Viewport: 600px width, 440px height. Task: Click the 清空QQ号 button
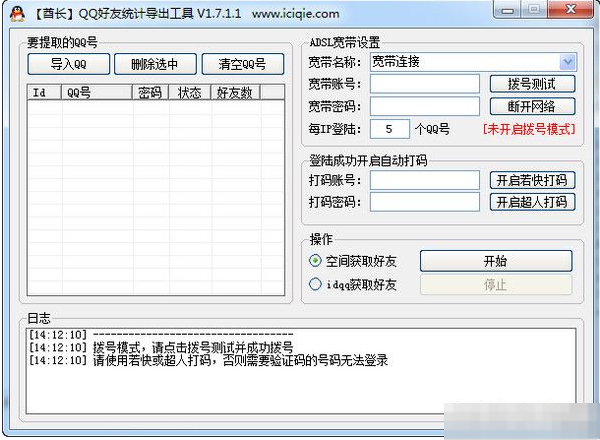point(234,64)
